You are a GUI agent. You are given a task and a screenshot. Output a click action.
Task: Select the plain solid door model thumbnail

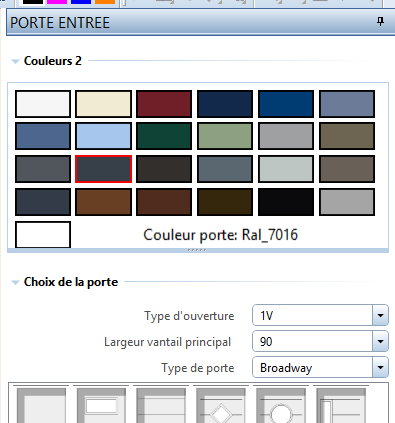41,404
